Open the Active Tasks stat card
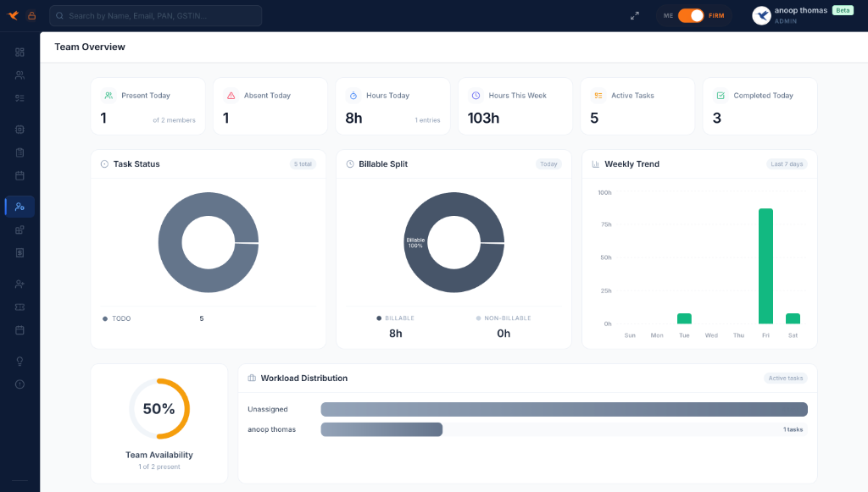Viewport: 868px width, 492px height. point(637,107)
